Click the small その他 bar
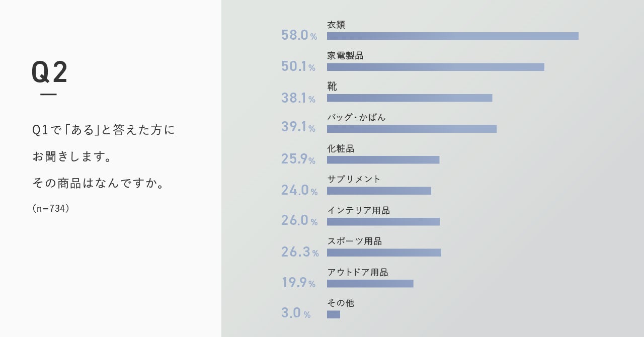Viewport: 644px width, 337px height. (333, 314)
